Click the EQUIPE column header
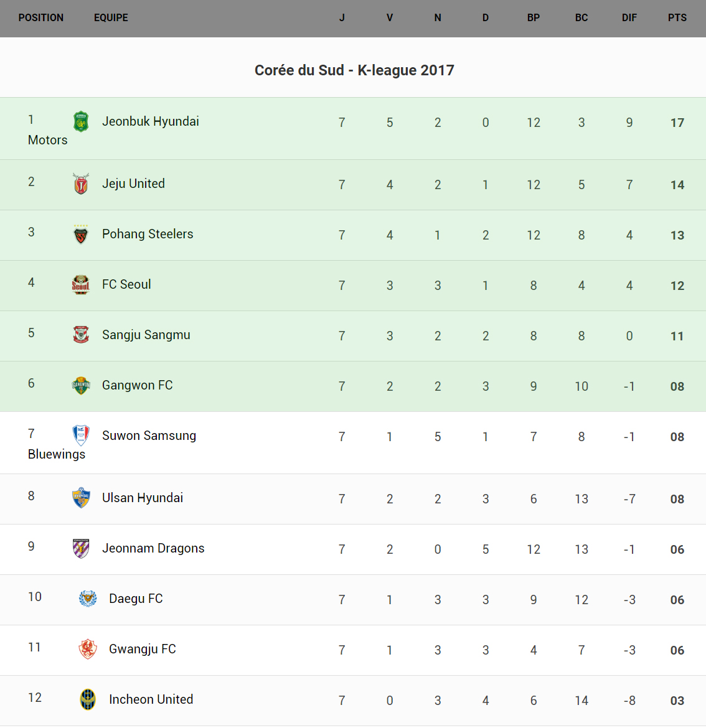This screenshot has height=728, width=706. click(111, 18)
